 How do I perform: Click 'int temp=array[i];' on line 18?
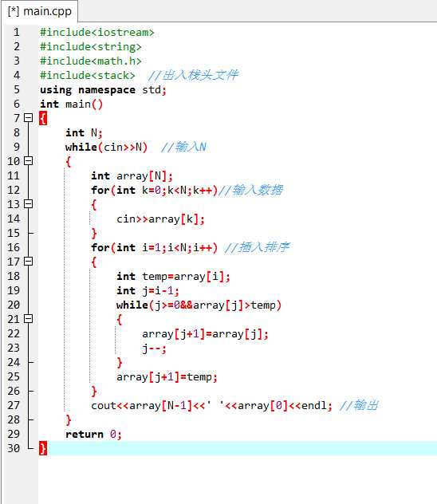coord(173,277)
